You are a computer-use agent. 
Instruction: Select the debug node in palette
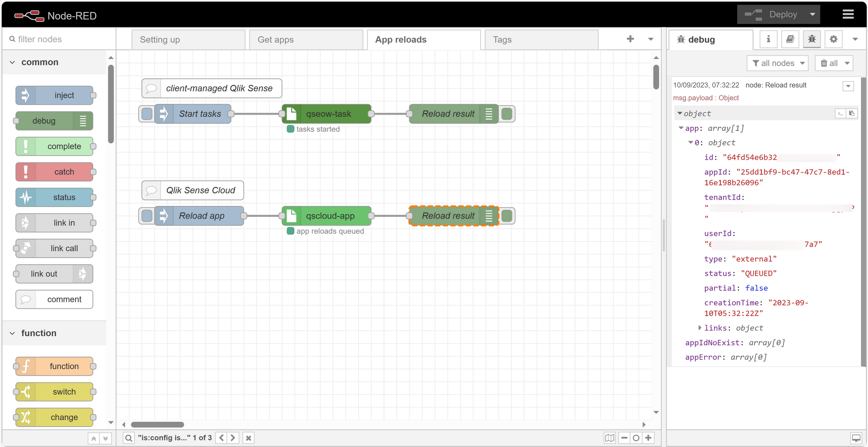click(x=55, y=121)
